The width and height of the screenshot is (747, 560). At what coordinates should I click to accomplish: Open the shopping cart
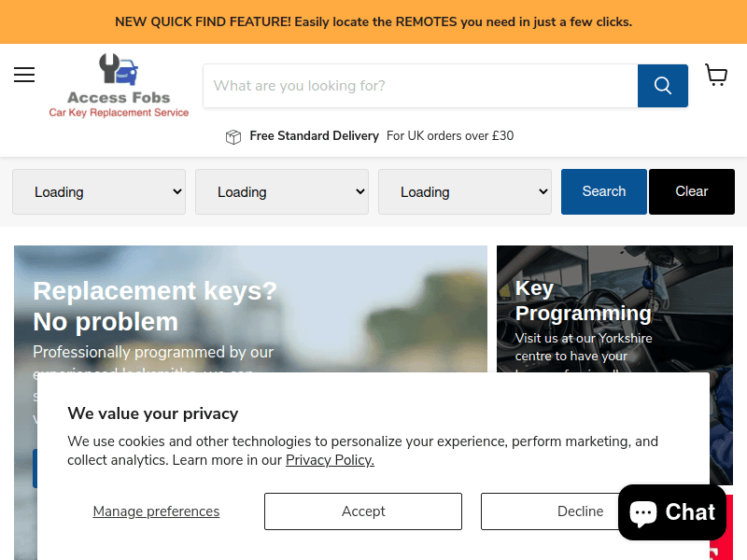point(716,76)
